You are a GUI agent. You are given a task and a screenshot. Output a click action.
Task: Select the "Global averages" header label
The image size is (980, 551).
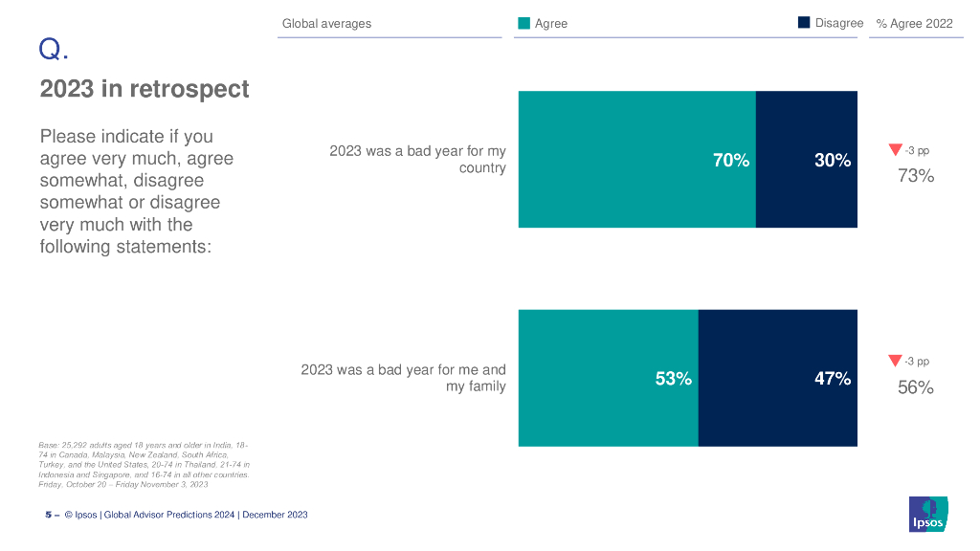coord(326,23)
